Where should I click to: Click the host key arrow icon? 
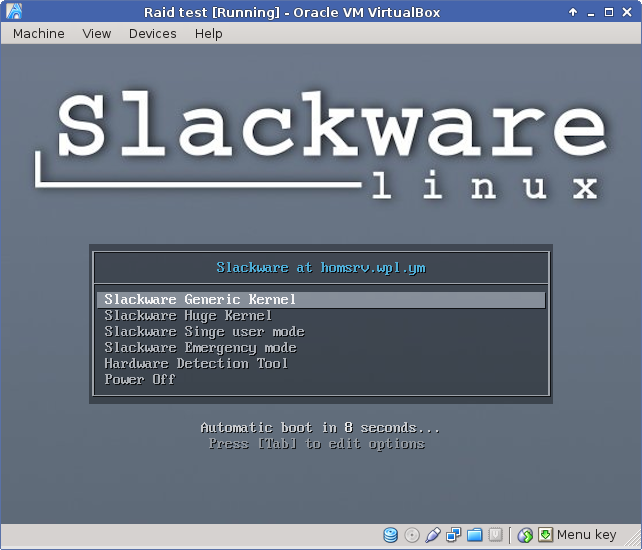click(x=545, y=534)
